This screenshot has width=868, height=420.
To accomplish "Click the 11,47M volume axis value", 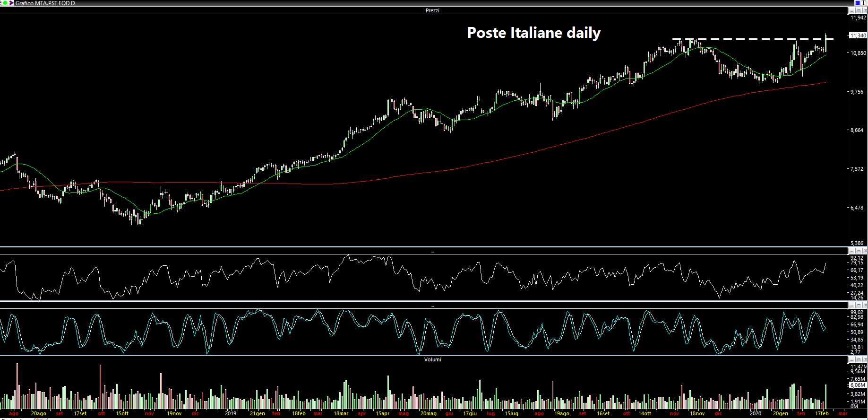I will click(858, 367).
